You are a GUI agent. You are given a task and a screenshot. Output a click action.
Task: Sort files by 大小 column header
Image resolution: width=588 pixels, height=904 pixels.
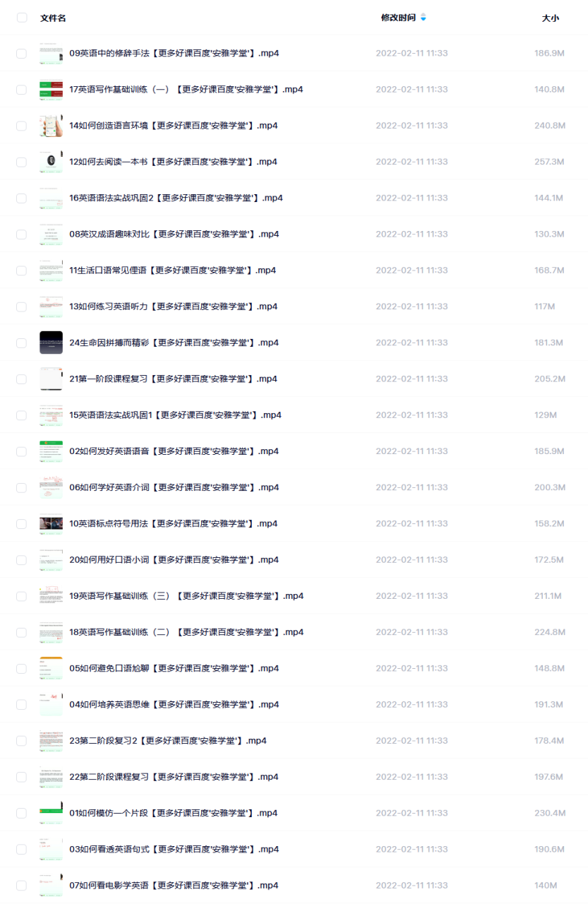[550, 18]
